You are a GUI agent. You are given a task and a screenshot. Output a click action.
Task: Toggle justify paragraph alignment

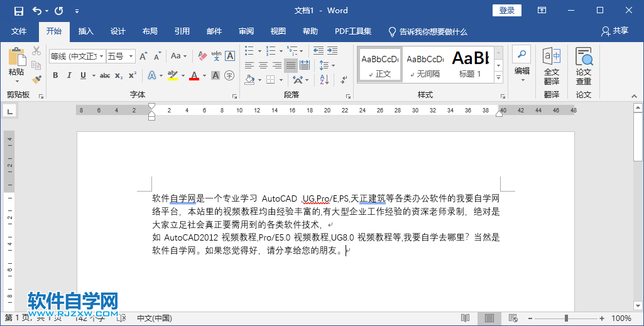click(290, 65)
